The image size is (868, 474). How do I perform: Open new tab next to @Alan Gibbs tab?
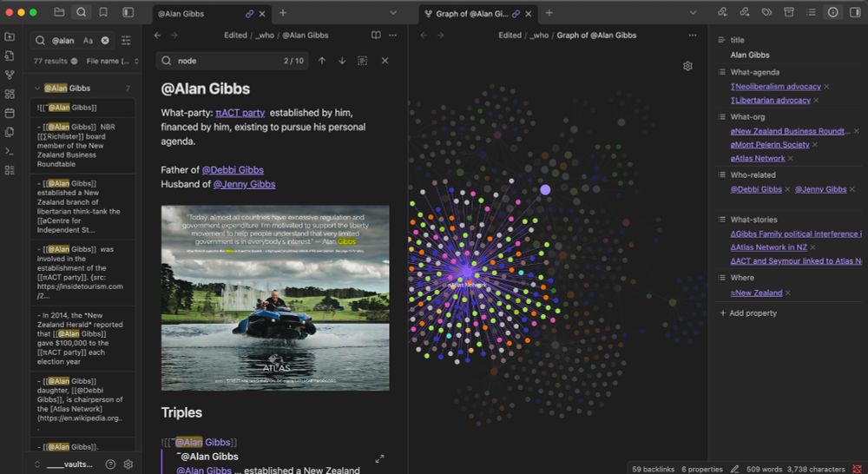tap(283, 13)
